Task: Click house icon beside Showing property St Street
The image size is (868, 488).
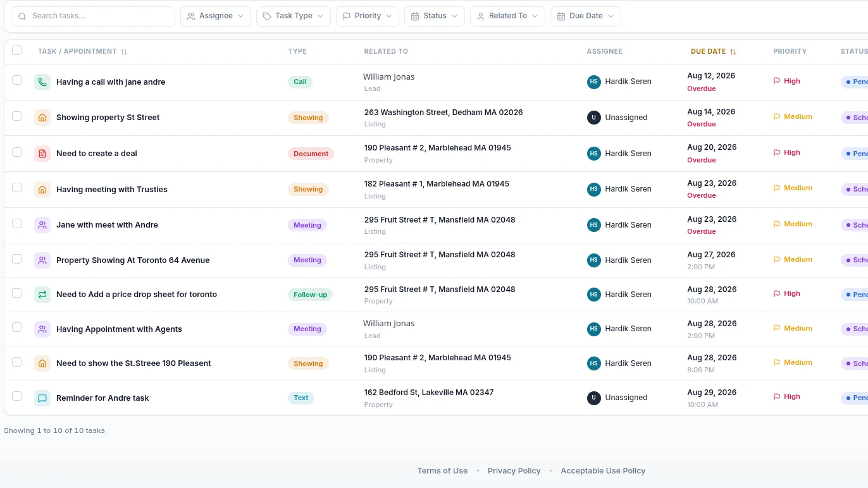Action: 42,118
